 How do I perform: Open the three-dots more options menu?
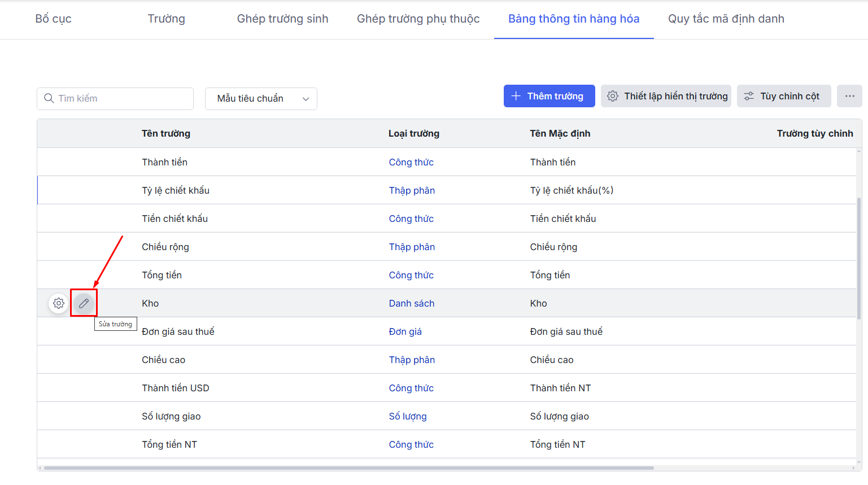point(849,96)
